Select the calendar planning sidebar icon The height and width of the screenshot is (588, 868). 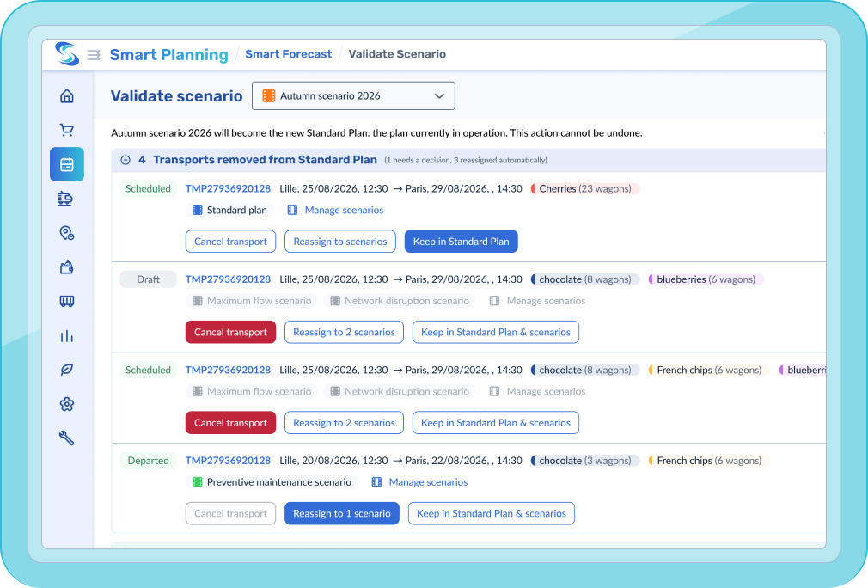tap(67, 164)
